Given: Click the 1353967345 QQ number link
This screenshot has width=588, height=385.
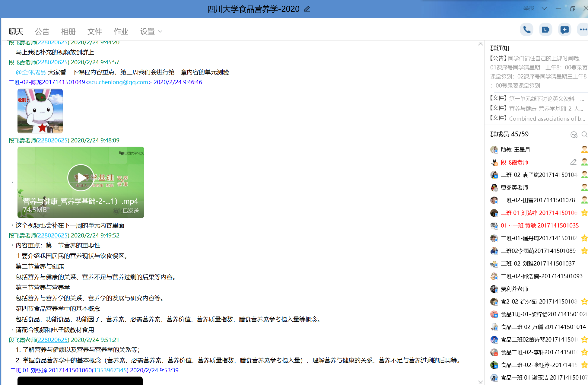Looking at the screenshot, I should (110, 370).
